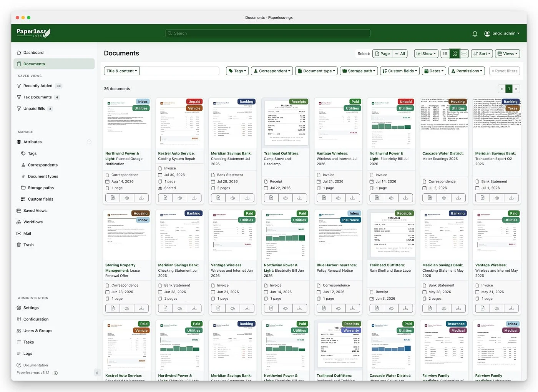538x392 pixels.
Task: Preview the Camp Stove and Headlamp receipt
Action: pos(286,198)
